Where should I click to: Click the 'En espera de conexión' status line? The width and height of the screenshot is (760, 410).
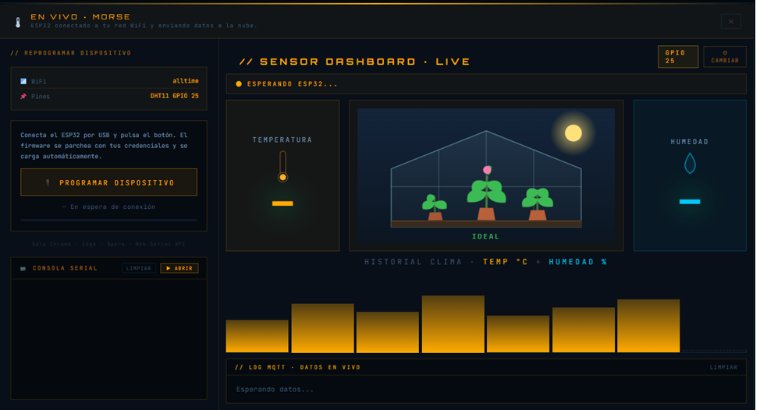tap(109, 207)
